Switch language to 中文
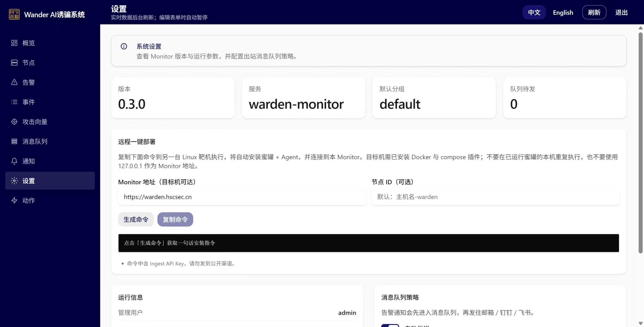The height and width of the screenshot is (327, 644). coord(534,12)
